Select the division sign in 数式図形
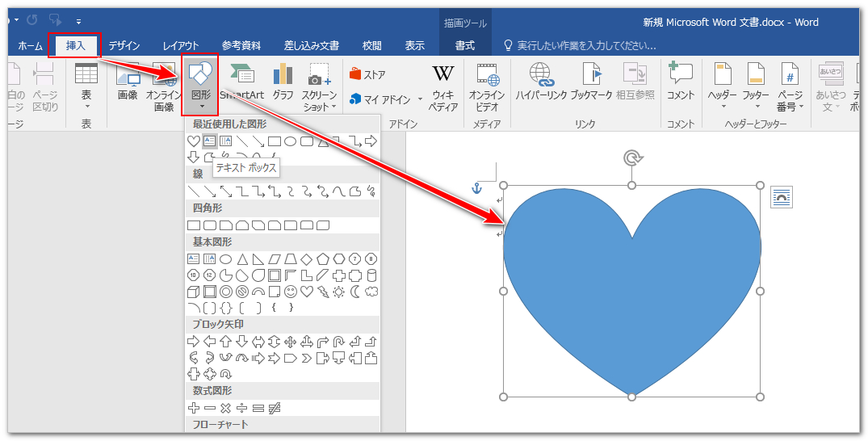This screenshot has height=441, width=868. pos(242,409)
